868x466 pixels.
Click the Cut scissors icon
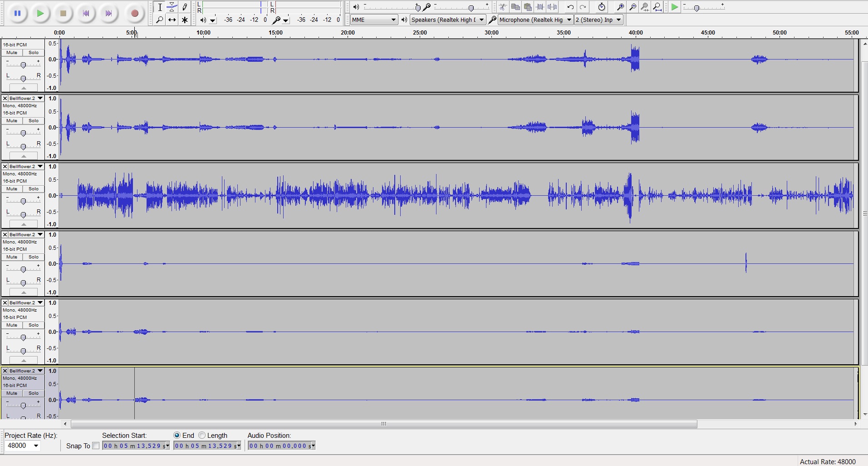pos(503,7)
